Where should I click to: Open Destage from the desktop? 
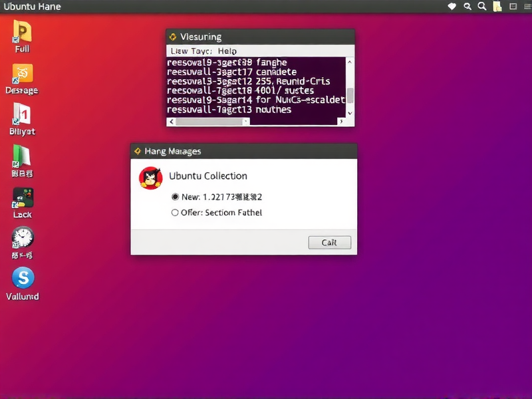coord(22,73)
